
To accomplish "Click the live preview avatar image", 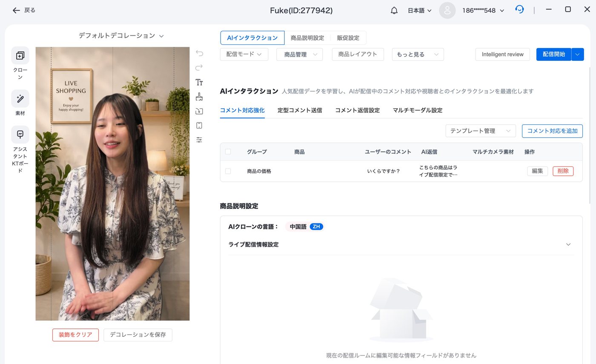I will [x=112, y=183].
